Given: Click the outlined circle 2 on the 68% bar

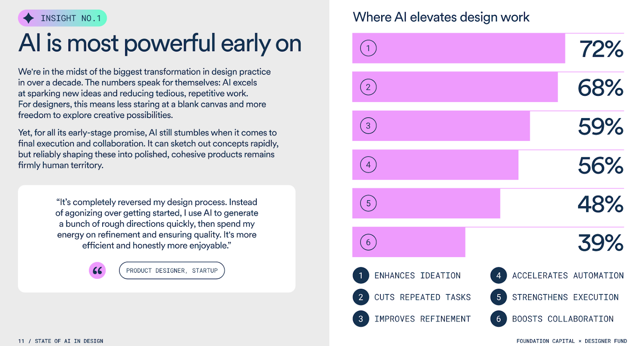Looking at the screenshot, I should tap(368, 87).
